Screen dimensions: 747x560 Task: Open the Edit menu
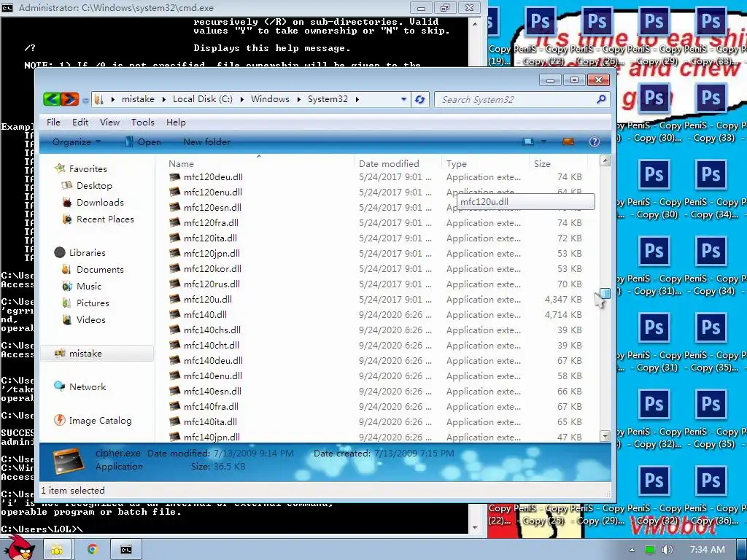[80, 122]
